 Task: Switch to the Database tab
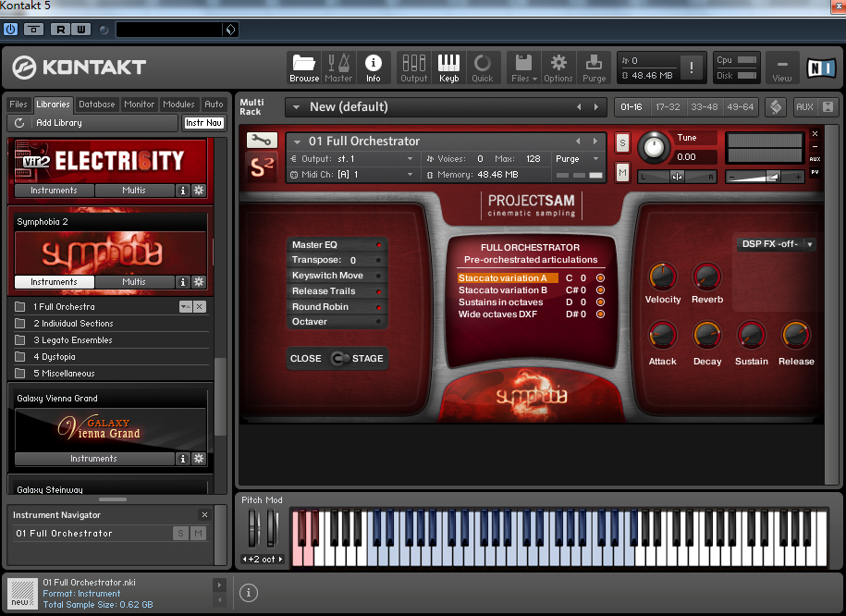96,105
